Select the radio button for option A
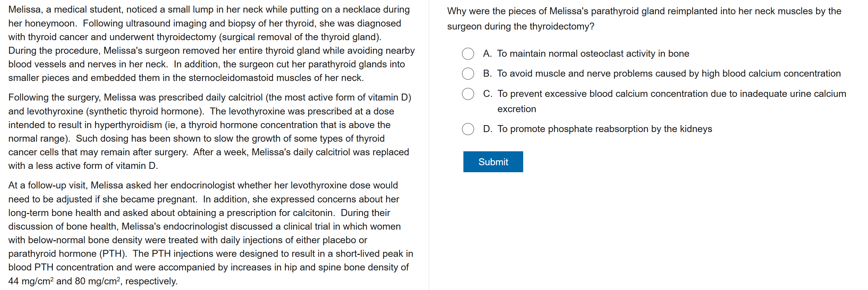Viewport: 868px width, 290px height. pyautogui.click(x=468, y=53)
